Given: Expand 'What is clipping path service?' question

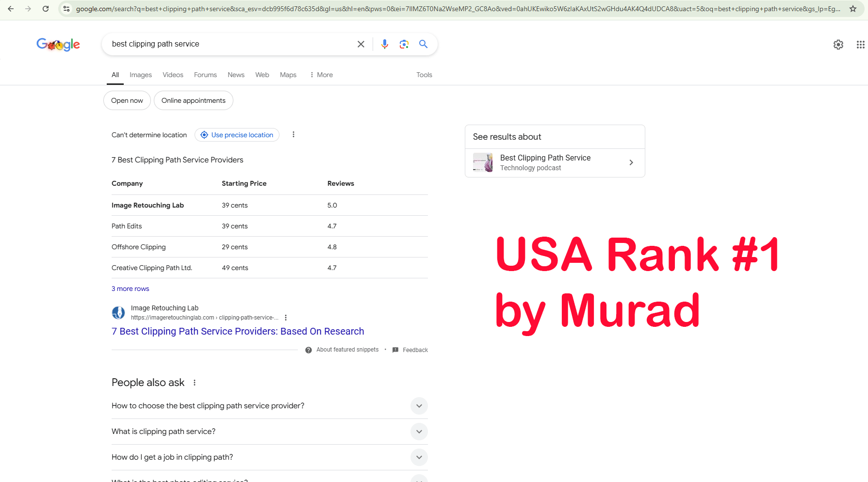Looking at the screenshot, I should pyautogui.click(x=419, y=432).
